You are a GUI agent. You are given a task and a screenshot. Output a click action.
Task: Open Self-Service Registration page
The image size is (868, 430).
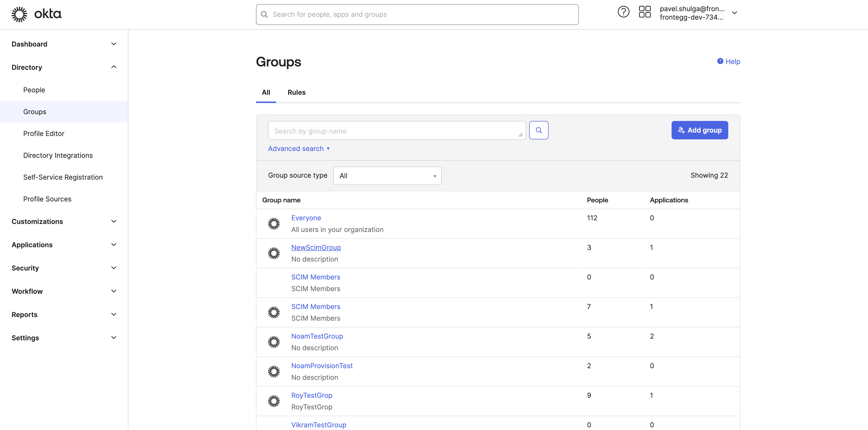[63, 177]
